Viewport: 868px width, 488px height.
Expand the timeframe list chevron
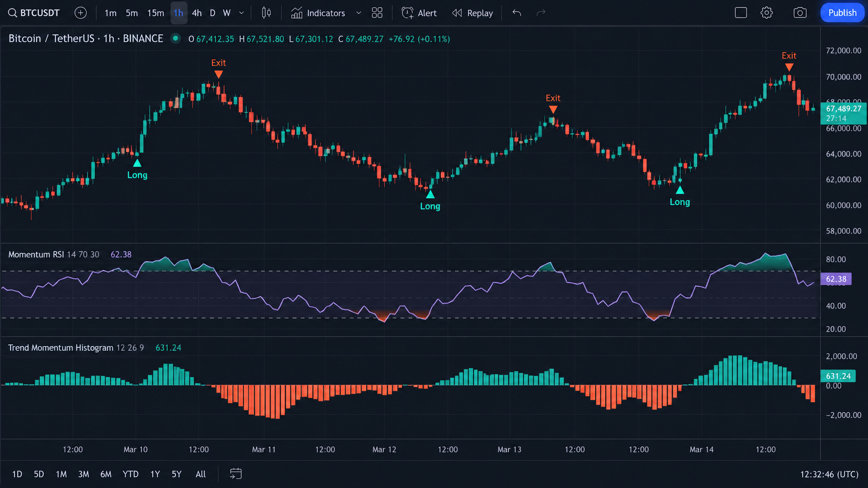pyautogui.click(x=241, y=12)
